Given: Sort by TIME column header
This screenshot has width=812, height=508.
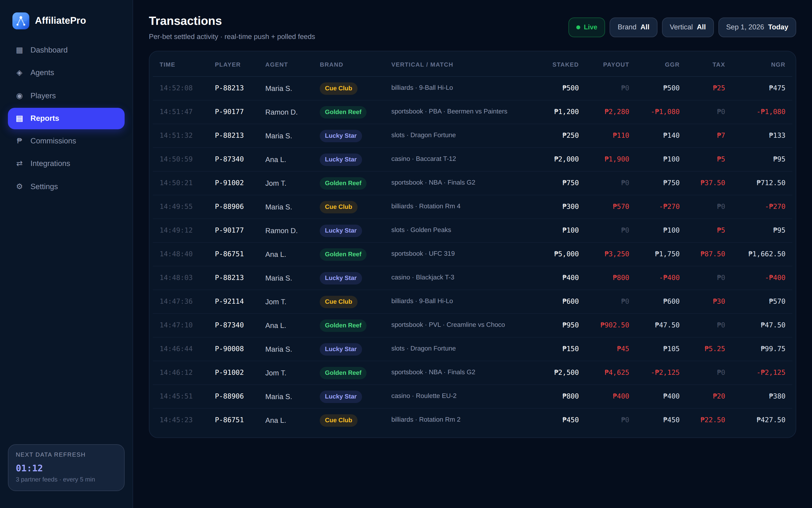Looking at the screenshot, I should 167,65.
